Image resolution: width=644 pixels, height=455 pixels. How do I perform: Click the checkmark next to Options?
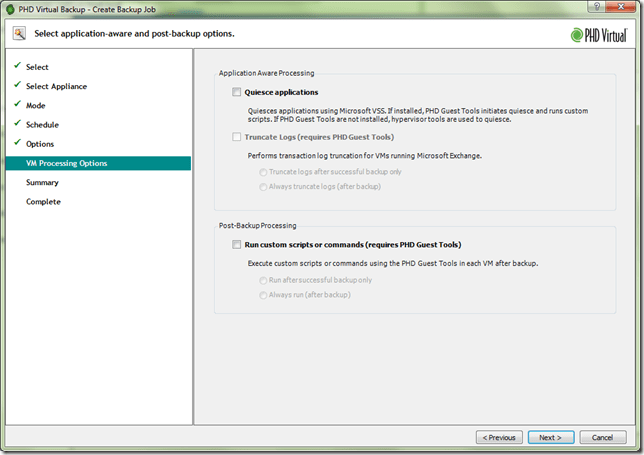(17, 144)
